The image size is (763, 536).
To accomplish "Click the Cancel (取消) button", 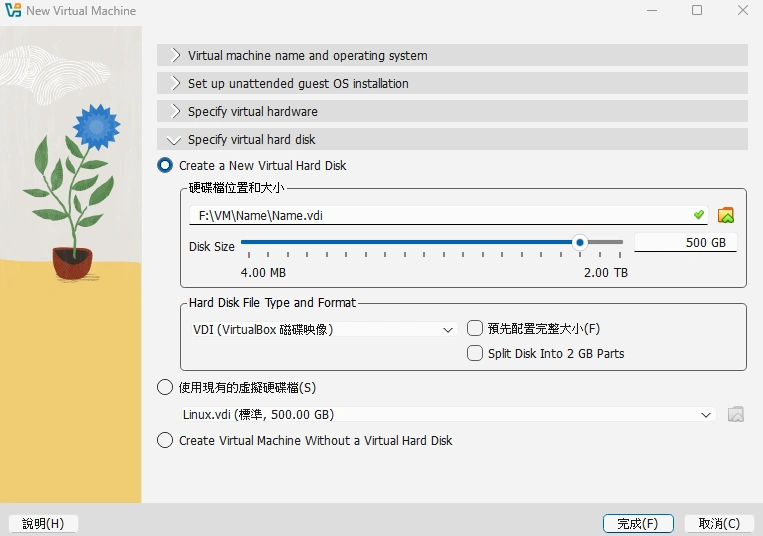I will point(720,523).
